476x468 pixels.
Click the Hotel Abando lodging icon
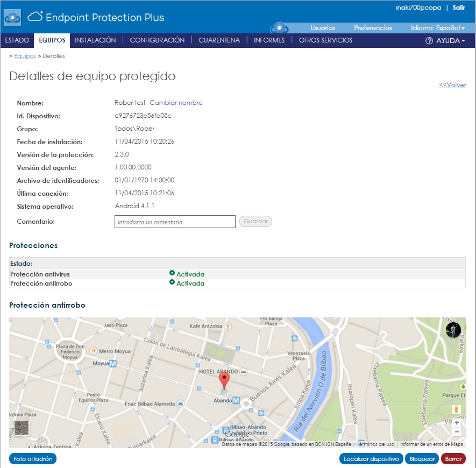point(243,371)
